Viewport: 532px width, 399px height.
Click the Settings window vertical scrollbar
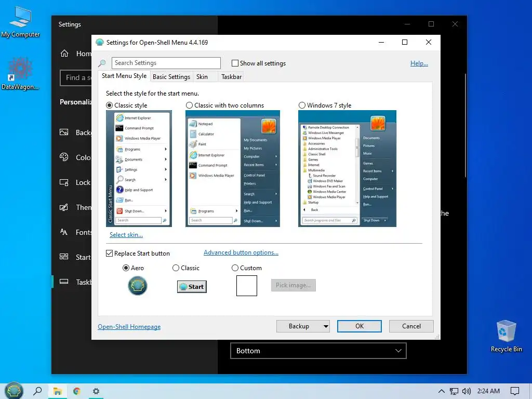coord(465,126)
